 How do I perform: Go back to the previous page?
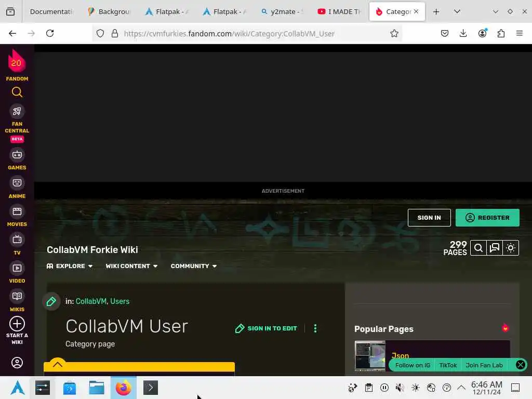[12, 33]
